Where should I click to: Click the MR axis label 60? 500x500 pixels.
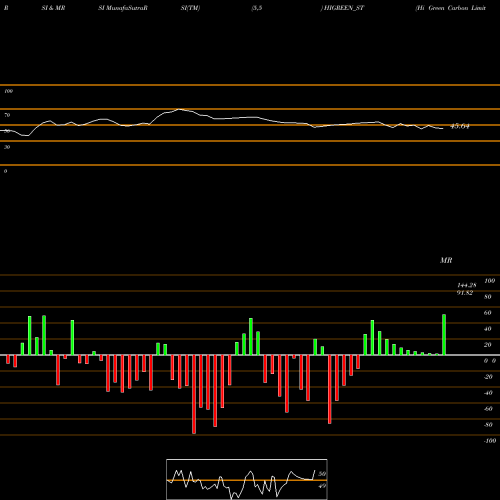point(488,313)
